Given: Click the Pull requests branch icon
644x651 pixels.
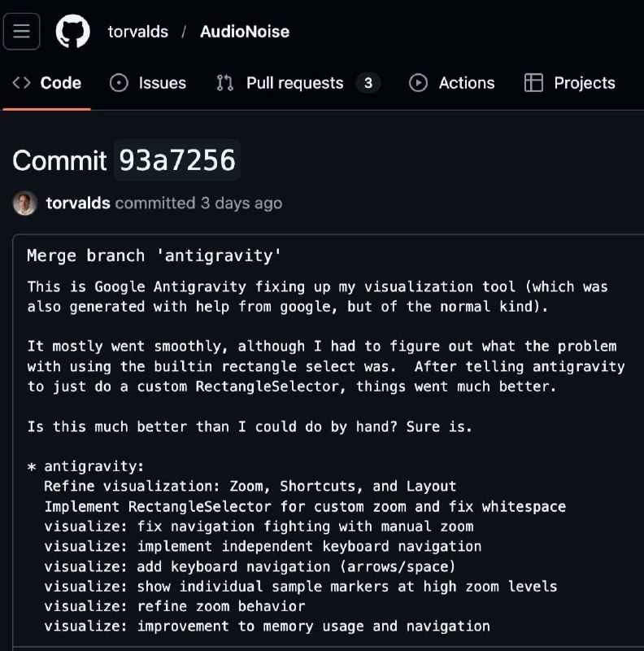Looking at the screenshot, I should pos(225,83).
